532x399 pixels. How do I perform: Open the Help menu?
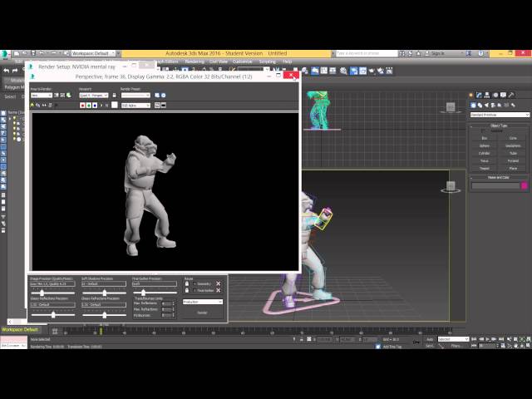coord(287,62)
